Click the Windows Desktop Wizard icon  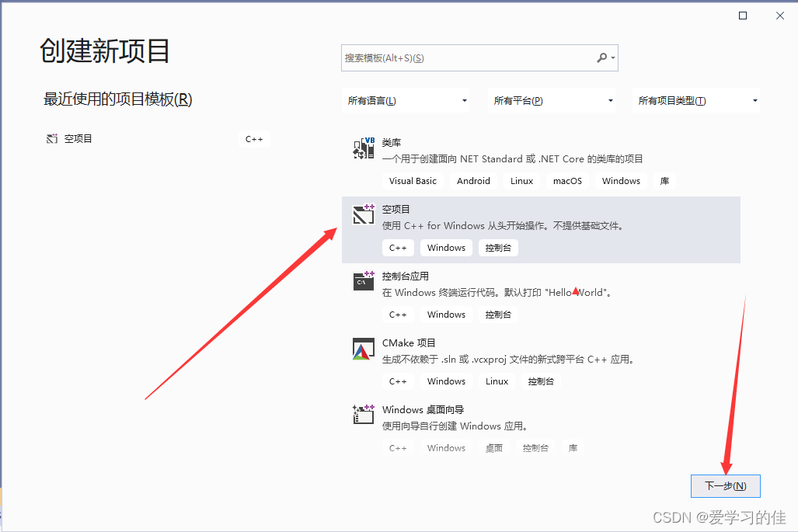click(x=364, y=415)
